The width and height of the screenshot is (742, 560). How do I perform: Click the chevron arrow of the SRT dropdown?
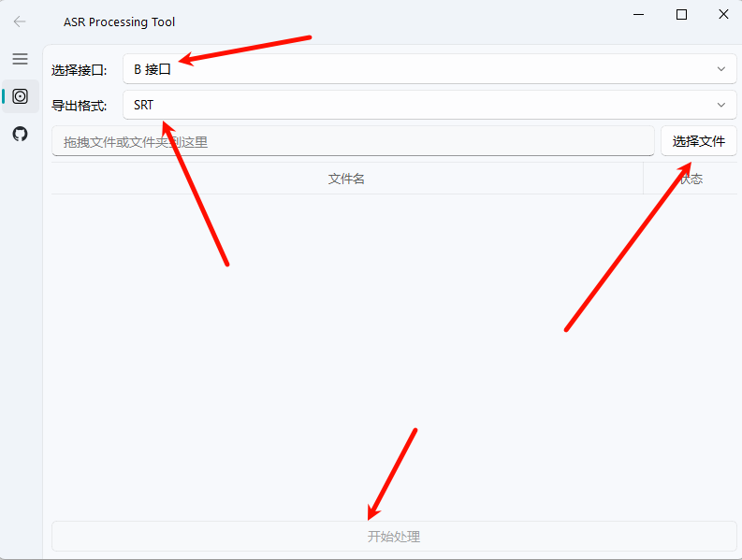(x=720, y=106)
